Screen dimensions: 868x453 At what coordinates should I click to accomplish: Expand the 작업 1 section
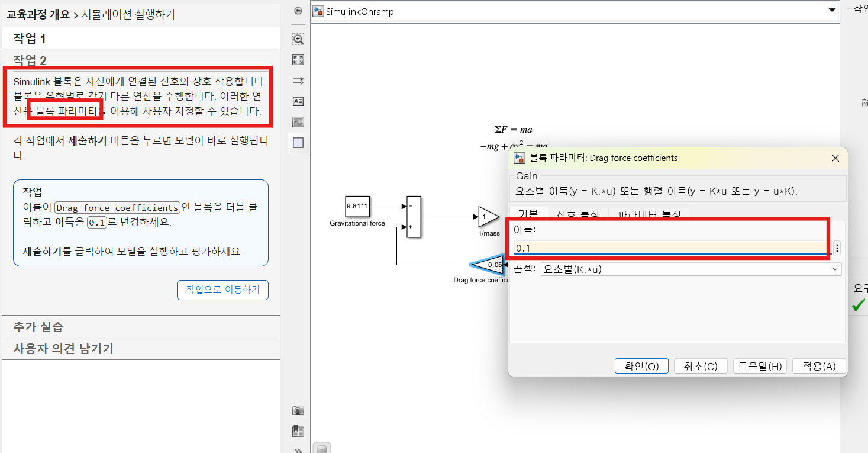coord(141,39)
